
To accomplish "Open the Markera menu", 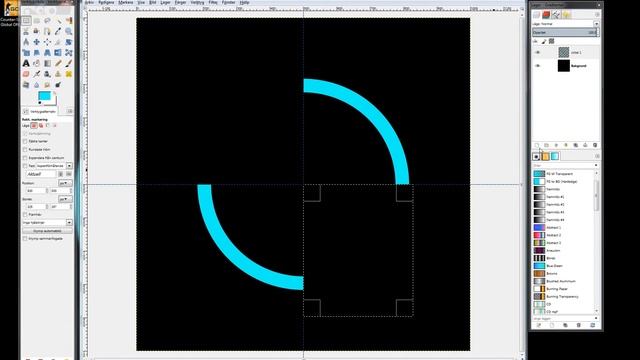I will pos(126,2).
